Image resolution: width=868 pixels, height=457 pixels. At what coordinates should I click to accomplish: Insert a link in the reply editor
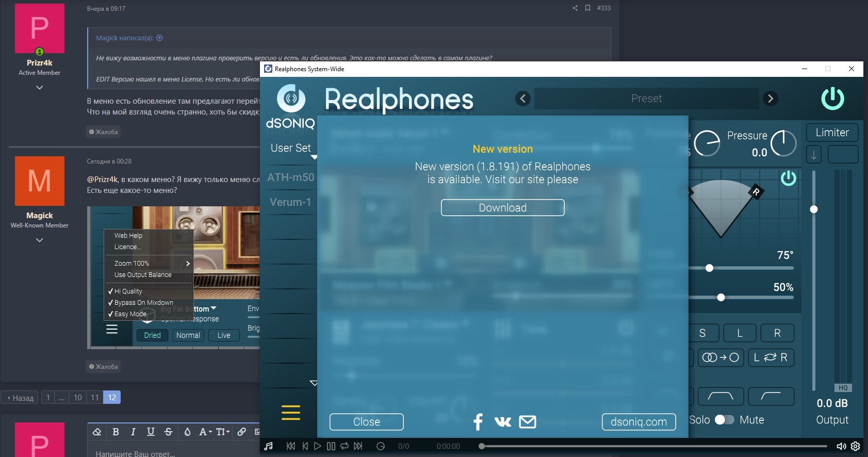click(x=241, y=432)
